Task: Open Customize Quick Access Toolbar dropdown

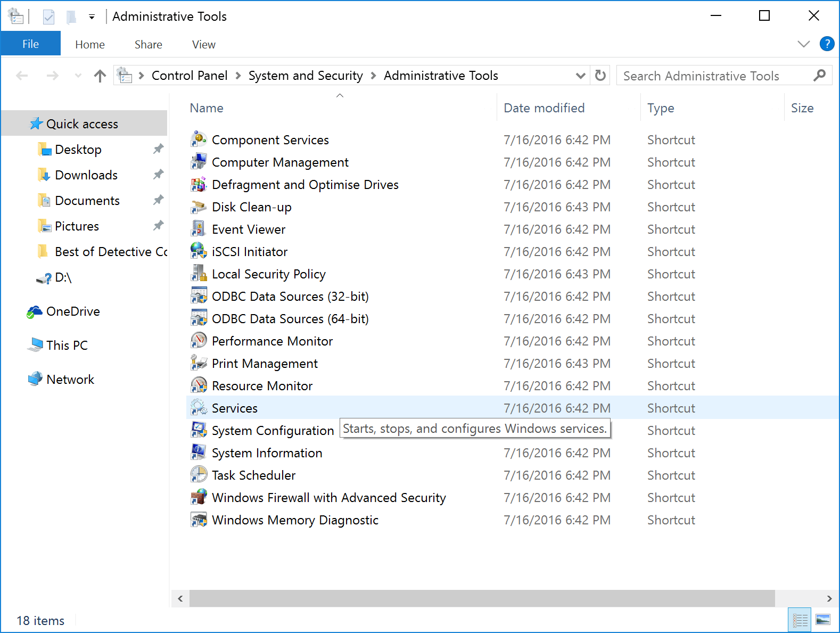Action: [x=92, y=17]
